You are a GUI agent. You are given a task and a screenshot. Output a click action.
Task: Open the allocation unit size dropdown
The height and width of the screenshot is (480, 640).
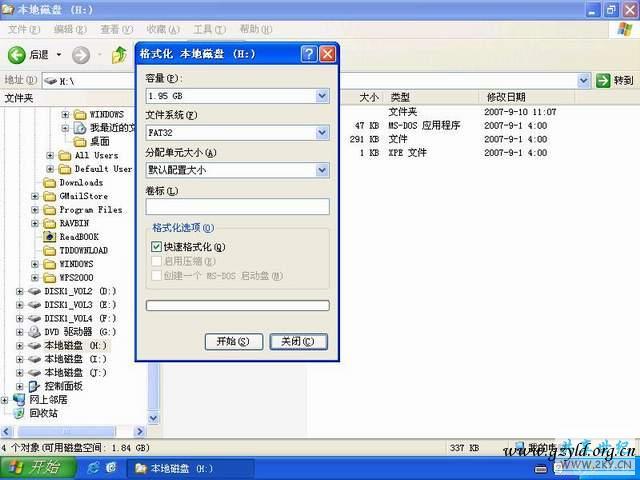click(322, 170)
